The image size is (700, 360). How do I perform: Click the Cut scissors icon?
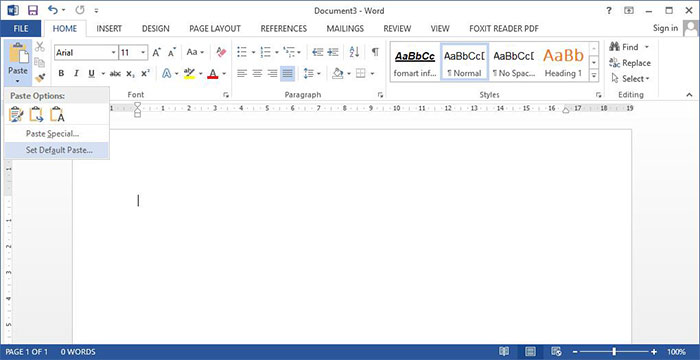[40, 46]
